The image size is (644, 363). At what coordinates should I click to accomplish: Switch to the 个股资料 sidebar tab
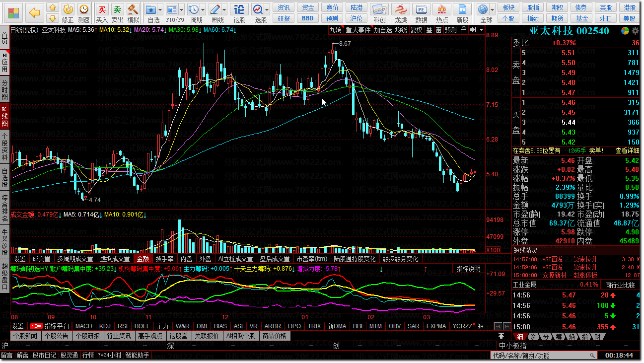5,146
